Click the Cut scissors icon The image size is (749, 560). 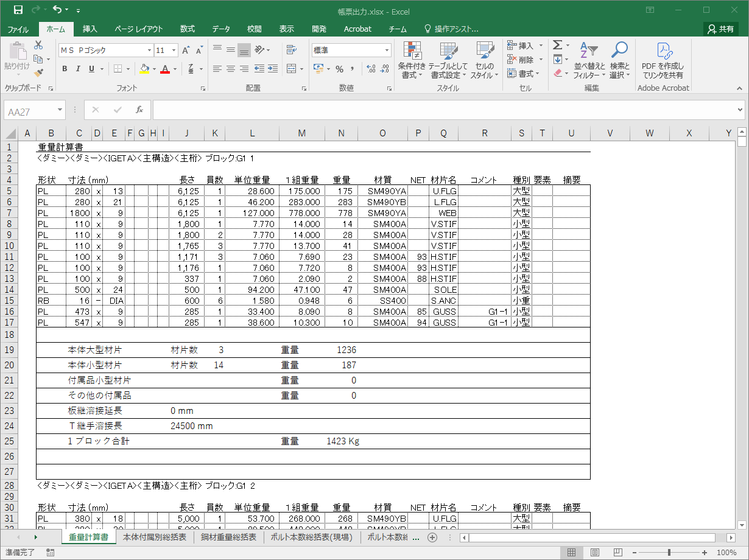pos(38,45)
